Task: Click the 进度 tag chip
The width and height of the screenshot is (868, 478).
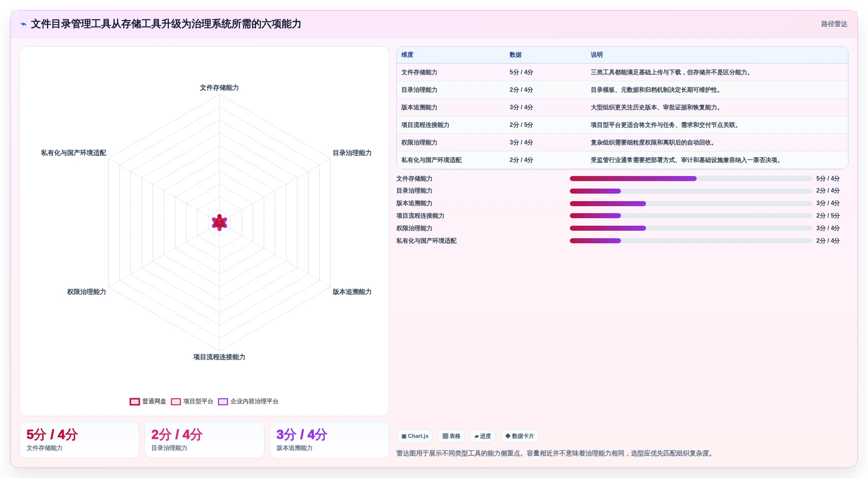Action: [483, 436]
